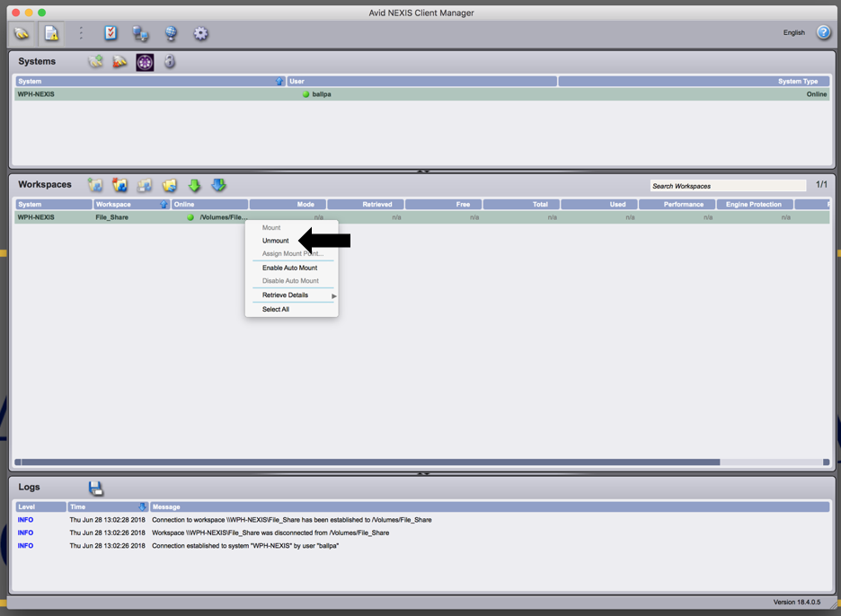This screenshot has width=841, height=616.
Task: Save logs using the floppy disk icon
Action: (x=96, y=488)
